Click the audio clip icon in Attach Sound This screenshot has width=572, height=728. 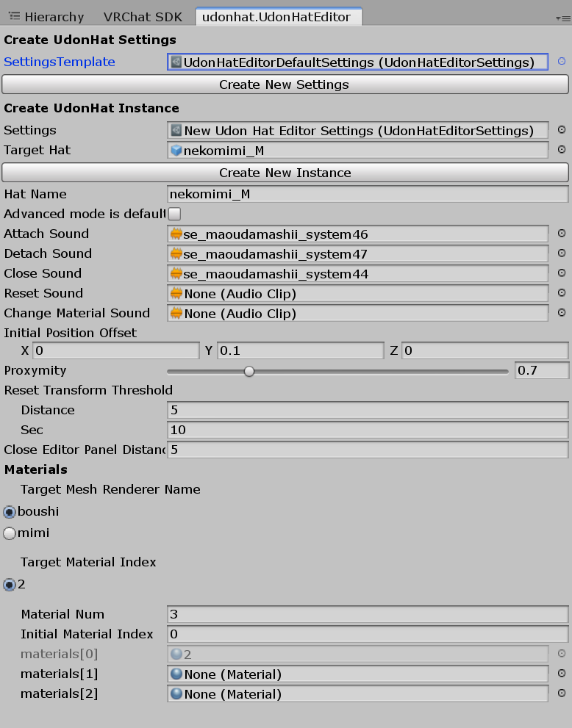176,234
